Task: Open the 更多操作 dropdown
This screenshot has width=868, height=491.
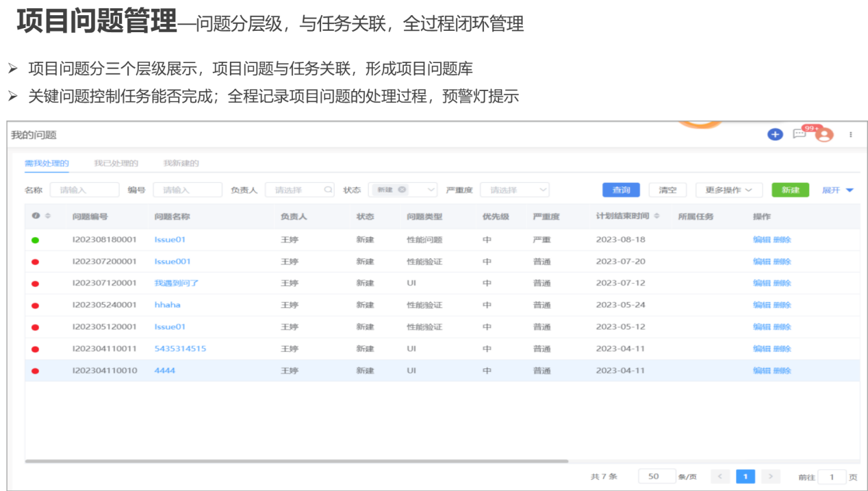Action: coord(728,190)
